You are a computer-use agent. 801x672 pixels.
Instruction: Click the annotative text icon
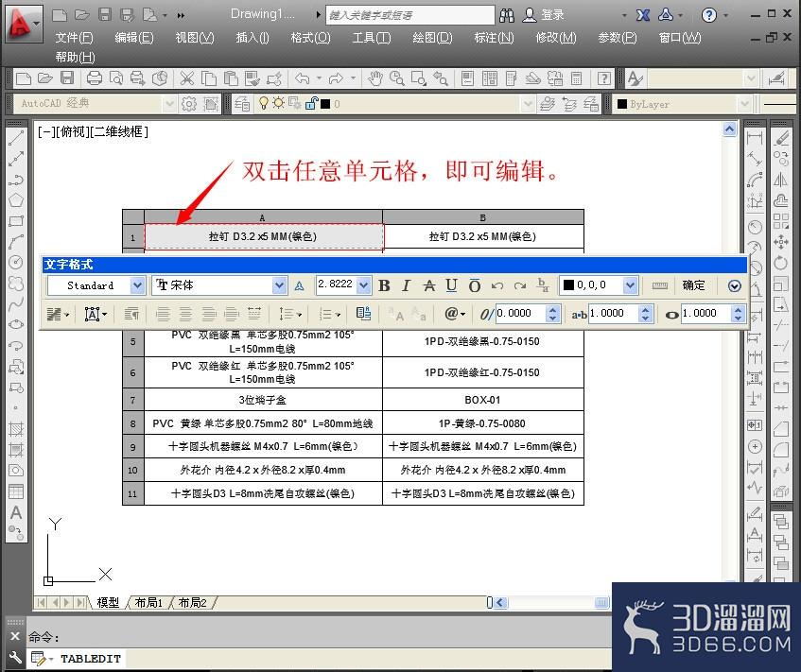tap(300, 286)
